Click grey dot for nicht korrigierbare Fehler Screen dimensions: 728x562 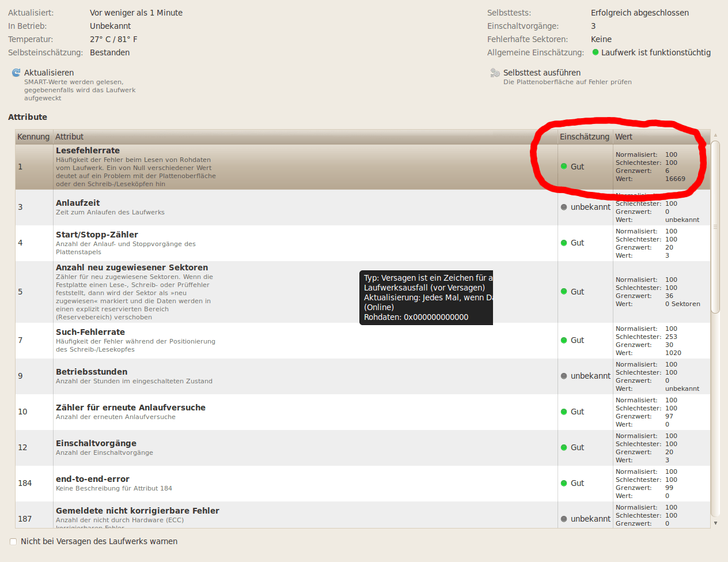point(564,519)
